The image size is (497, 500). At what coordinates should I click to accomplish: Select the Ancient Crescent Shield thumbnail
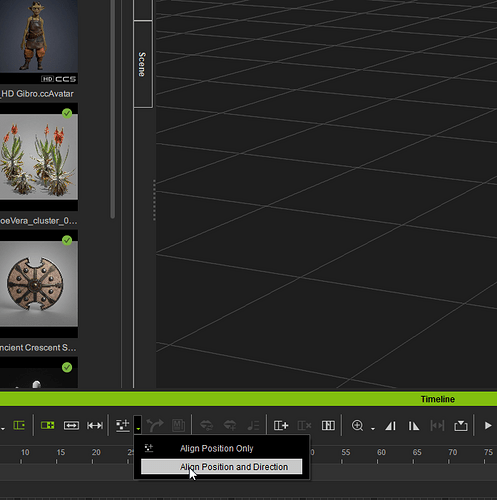pyautogui.click(x=39, y=284)
